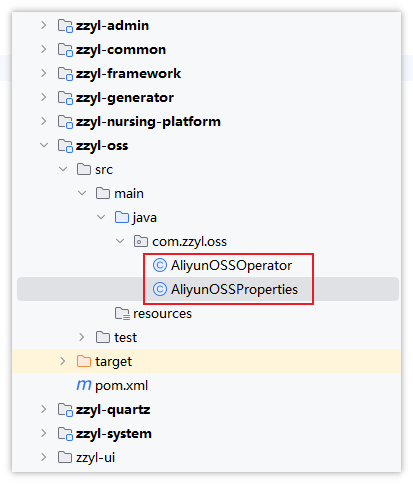The image size is (413, 484).
Task: Click the main folder icon
Action: [x=103, y=193]
